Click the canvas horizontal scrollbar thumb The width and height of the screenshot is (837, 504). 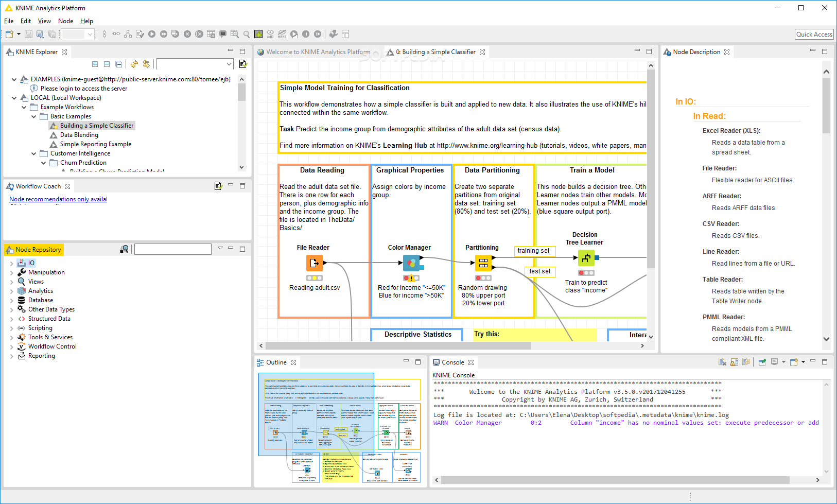[398, 345]
